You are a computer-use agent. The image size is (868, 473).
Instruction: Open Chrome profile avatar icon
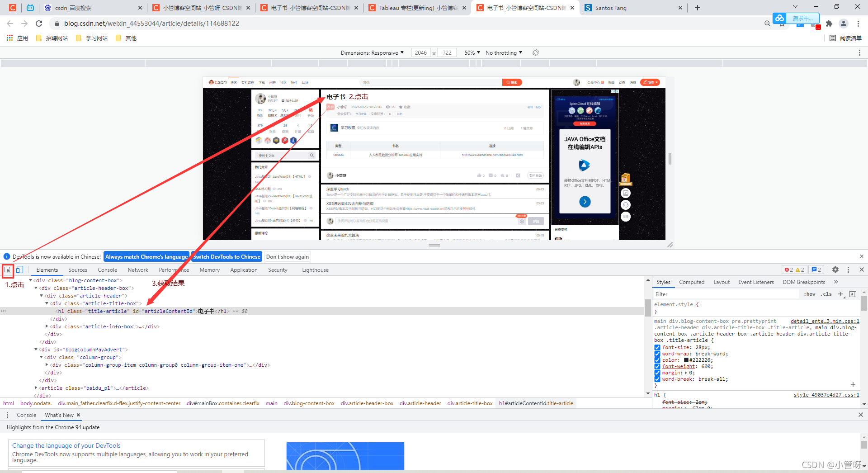pyautogui.click(x=844, y=24)
